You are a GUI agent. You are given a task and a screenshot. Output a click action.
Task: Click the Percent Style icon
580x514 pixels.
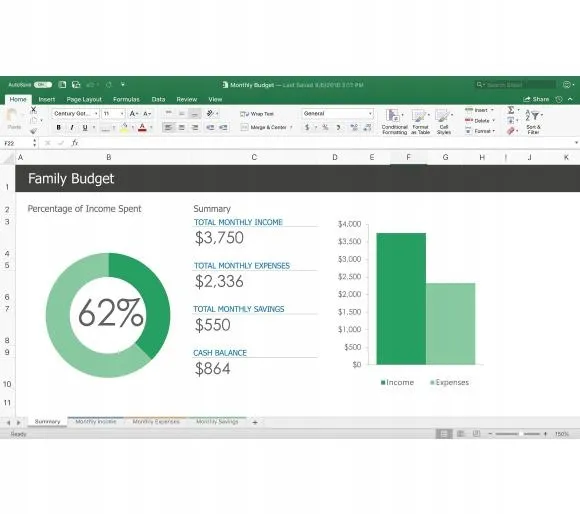coord(325,128)
